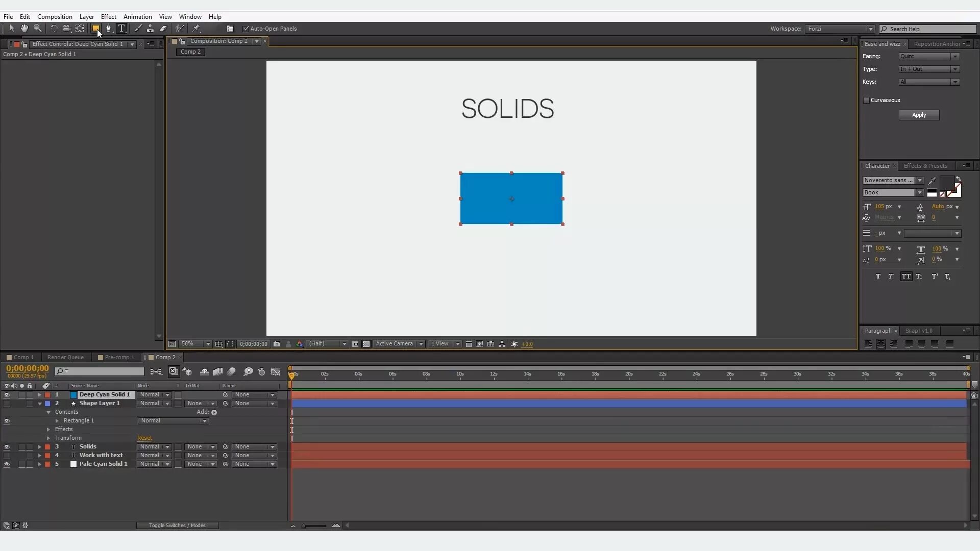Open the Easing dropdown
The height and width of the screenshot is (551, 980).
929,57
